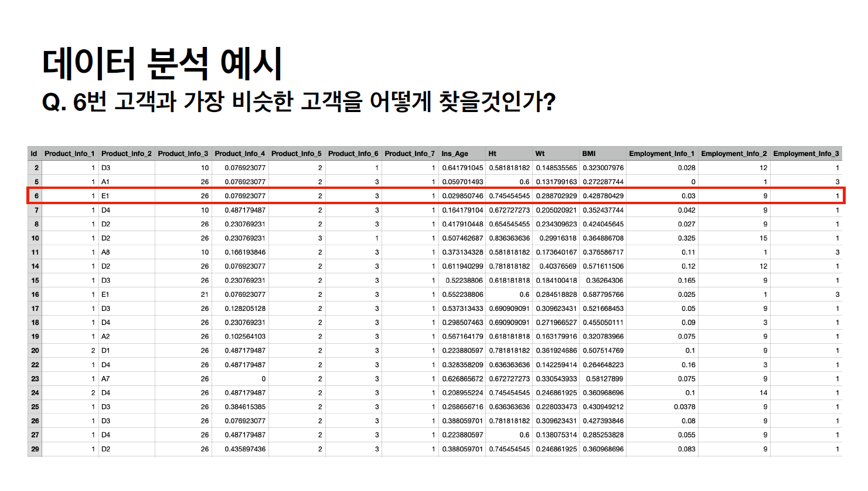Click row Id 2 cell
The image size is (868, 491).
click(x=35, y=168)
